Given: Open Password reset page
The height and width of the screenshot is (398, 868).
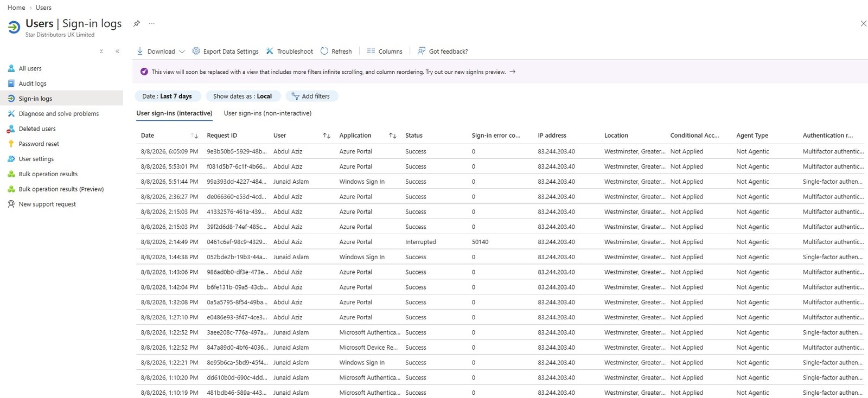Looking at the screenshot, I should tap(39, 144).
